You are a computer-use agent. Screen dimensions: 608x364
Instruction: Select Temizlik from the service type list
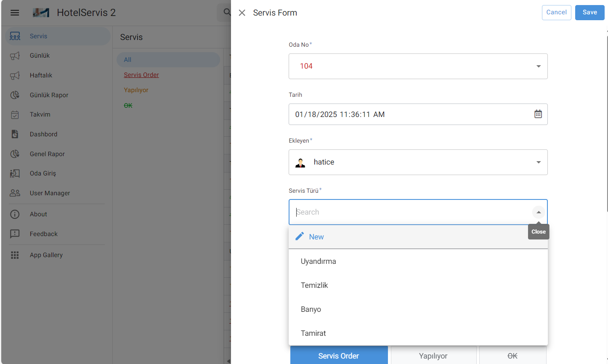314,285
